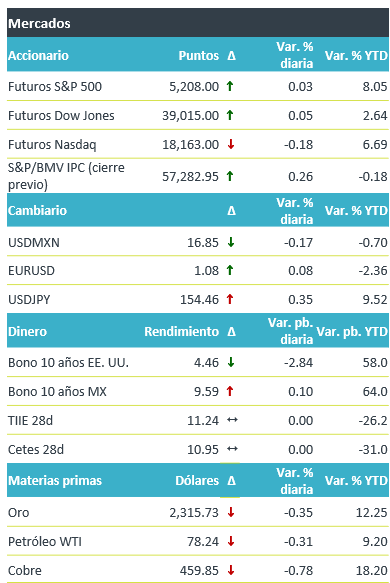Image resolution: width=390 pixels, height=583 pixels.
Task: Click the green down arrow for USDMXN
Action: click(x=231, y=242)
